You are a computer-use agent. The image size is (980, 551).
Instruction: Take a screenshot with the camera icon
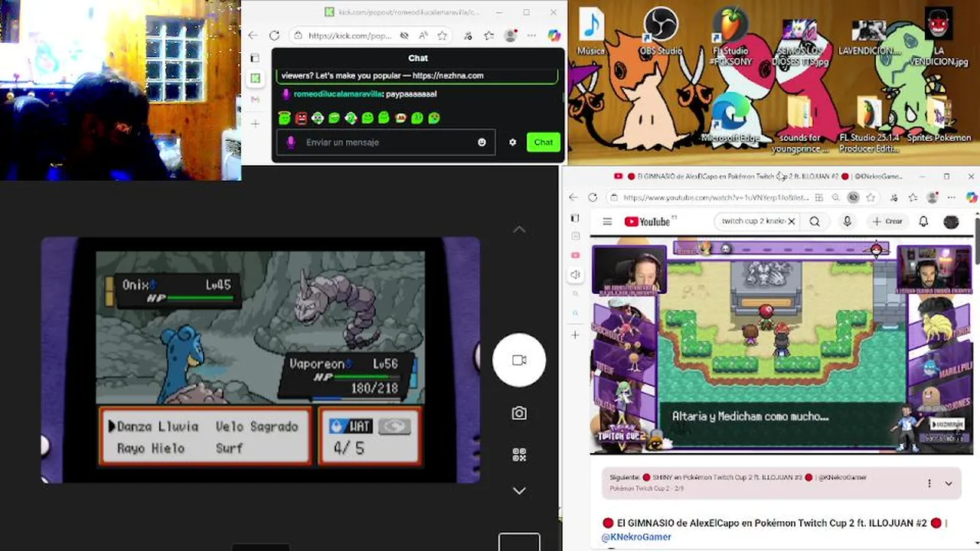pyautogui.click(x=519, y=413)
